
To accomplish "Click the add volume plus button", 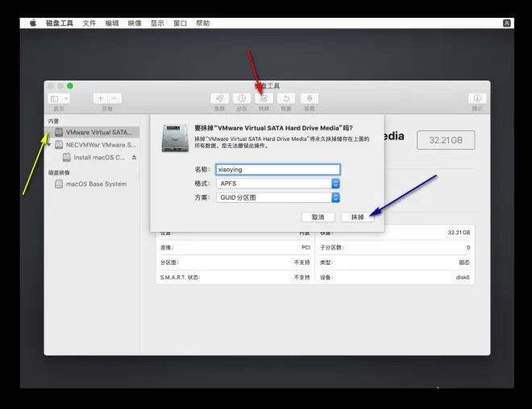I will [x=101, y=98].
